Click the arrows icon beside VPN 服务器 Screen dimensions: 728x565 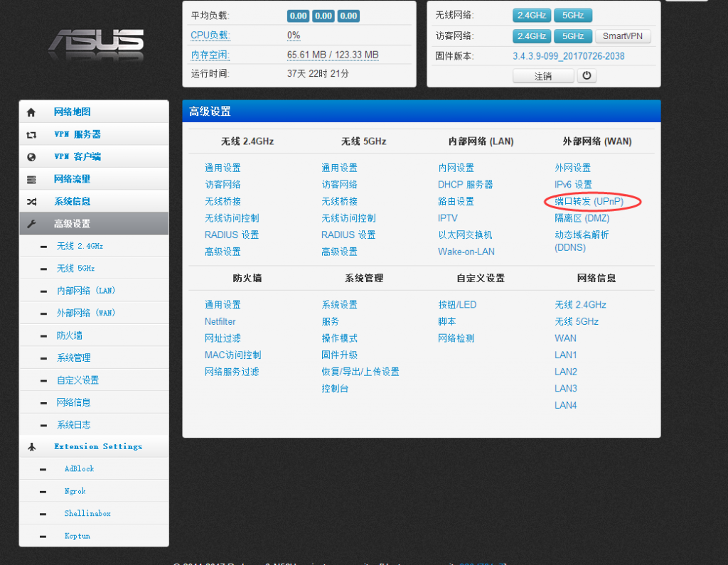(31, 134)
